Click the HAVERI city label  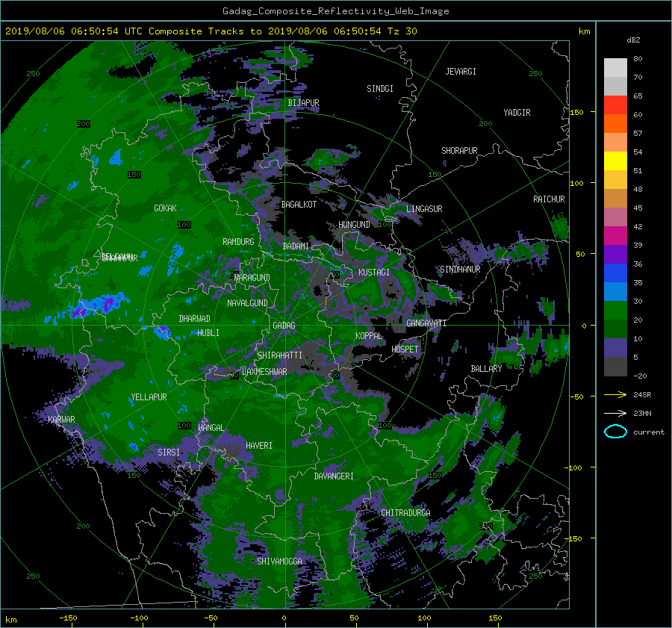pyautogui.click(x=259, y=446)
